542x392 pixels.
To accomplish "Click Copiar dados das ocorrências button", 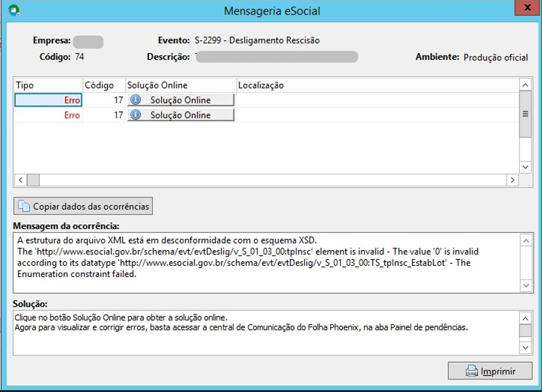I will [83, 206].
